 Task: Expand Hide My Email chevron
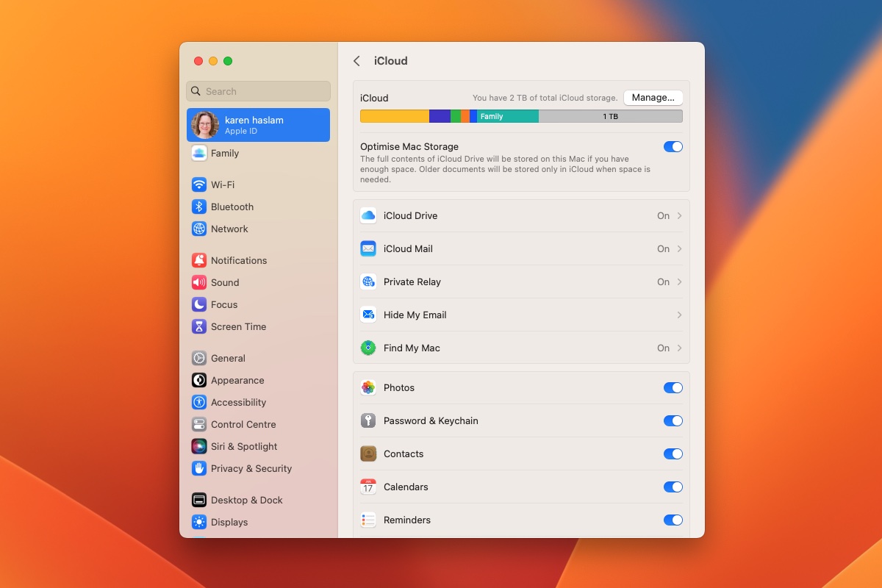(x=679, y=315)
